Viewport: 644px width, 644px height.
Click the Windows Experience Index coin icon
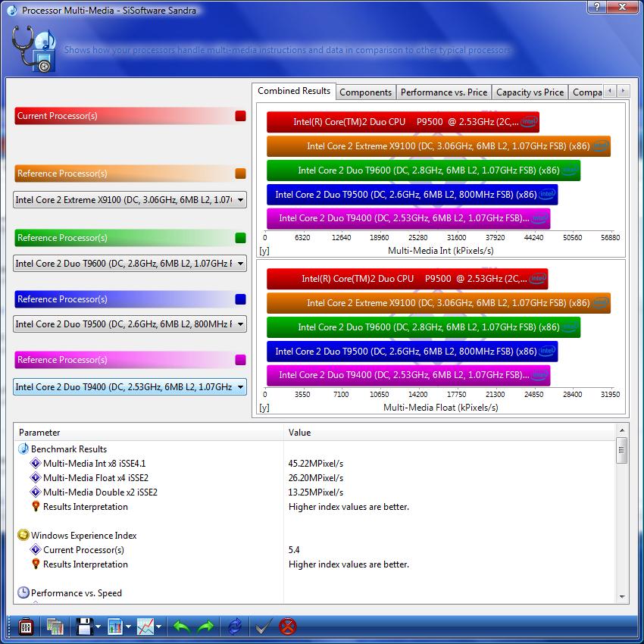pos(23,535)
